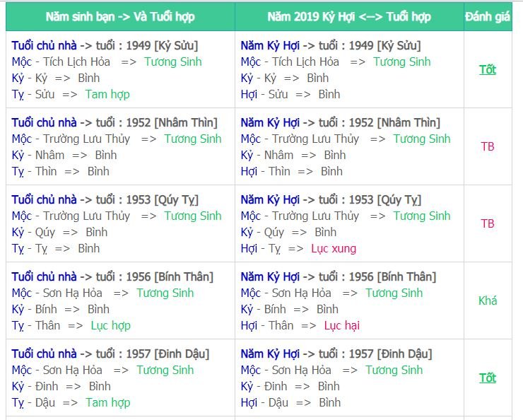523x420 pixels.
Task: Click 'Kỷ - Bính => Bình' under Tuổi chủ nhà 1956
Action: click(60, 310)
